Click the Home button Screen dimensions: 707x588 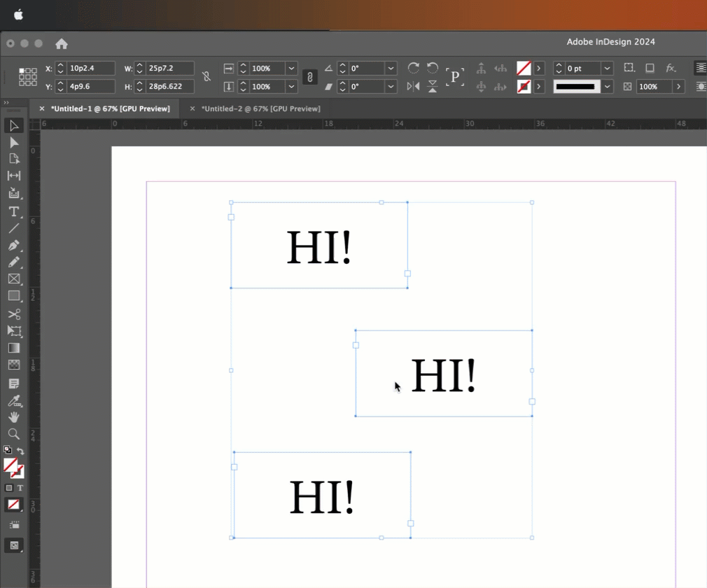(x=62, y=43)
